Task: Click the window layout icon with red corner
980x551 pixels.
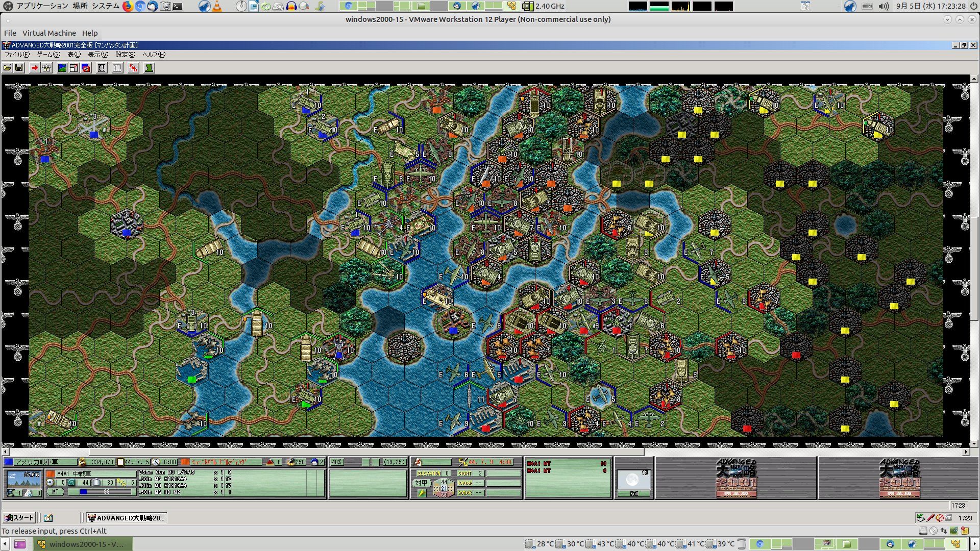Action: click(x=73, y=68)
